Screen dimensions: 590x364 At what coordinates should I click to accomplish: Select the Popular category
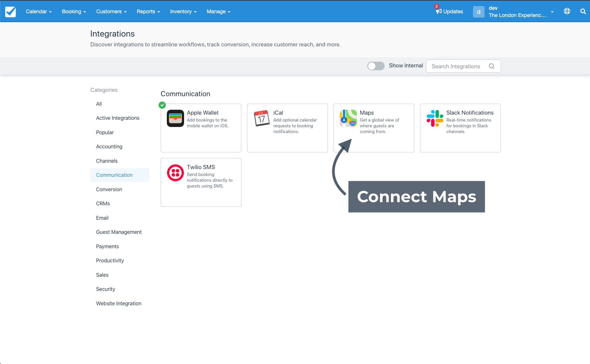[x=105, y=132]
